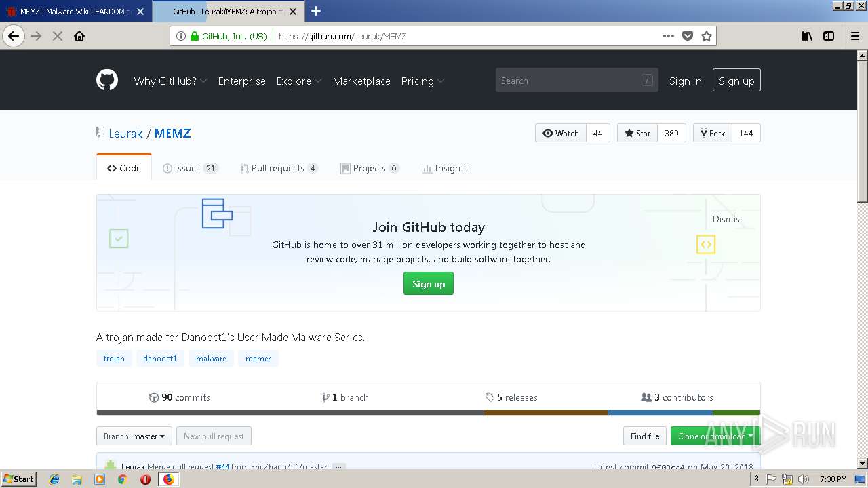Expand the Pricing dropdown menu
The image size is (868, 488).
pos(422,81)
